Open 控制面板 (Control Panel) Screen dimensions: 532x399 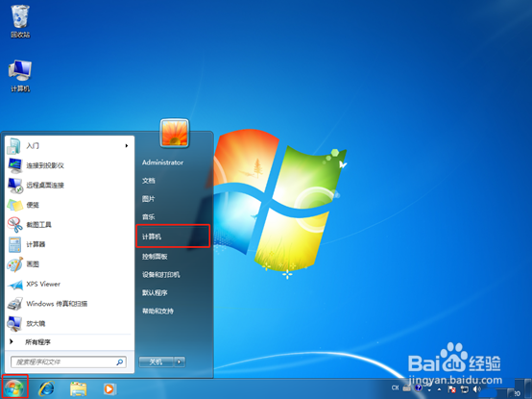pos(155,257)
